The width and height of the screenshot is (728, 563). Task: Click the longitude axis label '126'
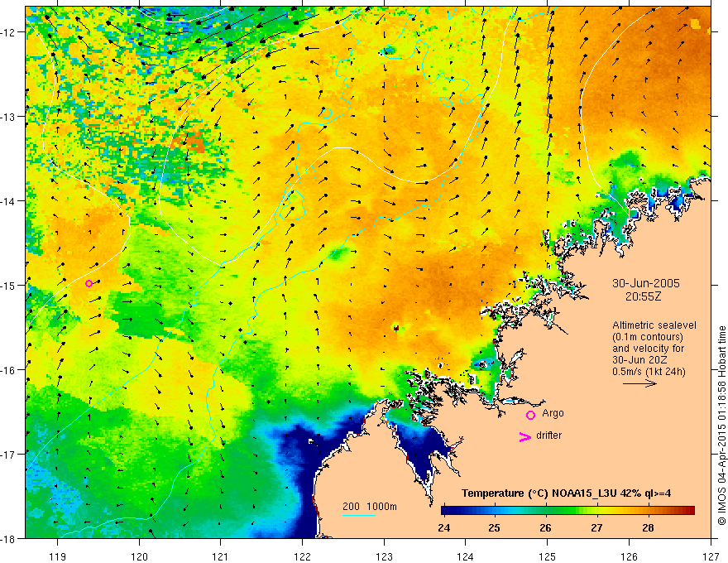[629, 556]
